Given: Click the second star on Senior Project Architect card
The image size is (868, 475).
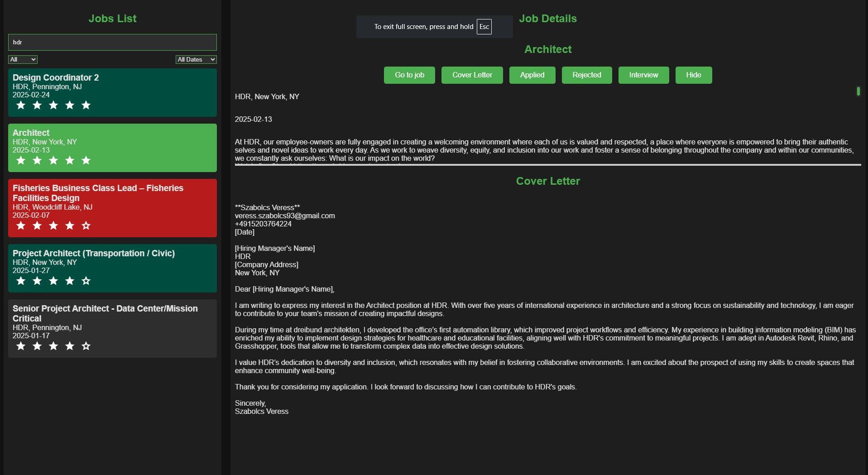Looking at the screenshot, I should click(37, 346).
